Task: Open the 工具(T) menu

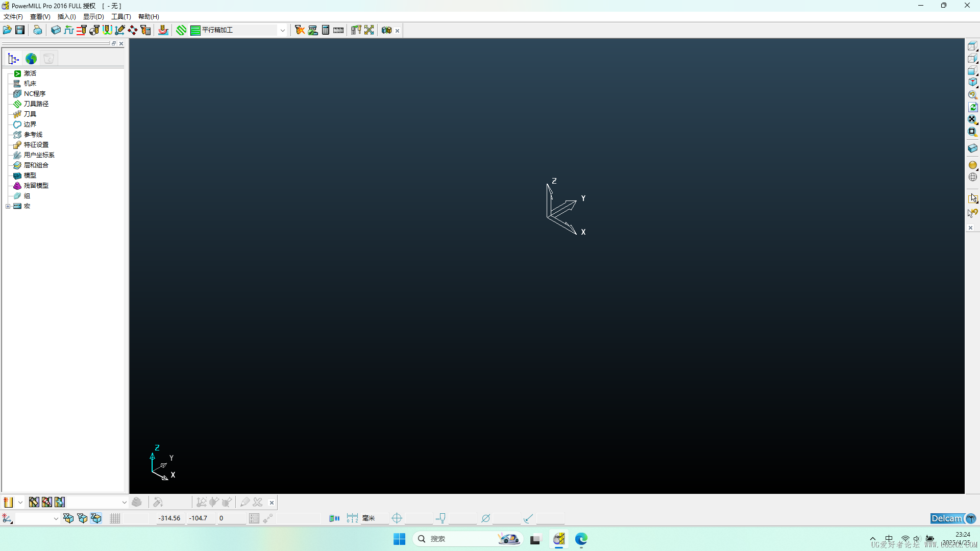Action: [121, 17]
